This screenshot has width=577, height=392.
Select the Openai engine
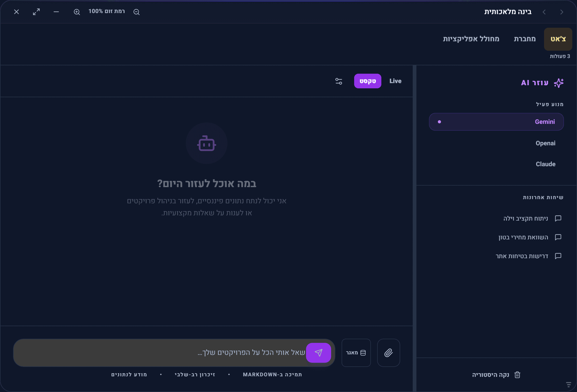[x=496, y=143]
